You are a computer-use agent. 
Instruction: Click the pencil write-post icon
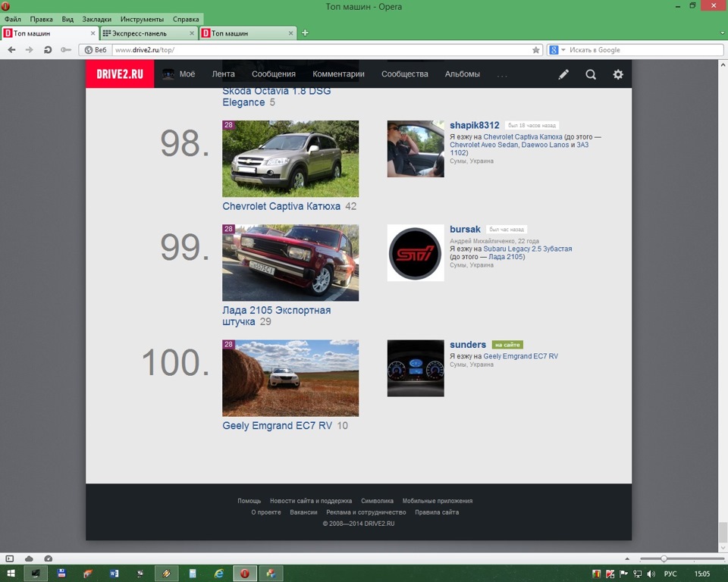(563, 74)
